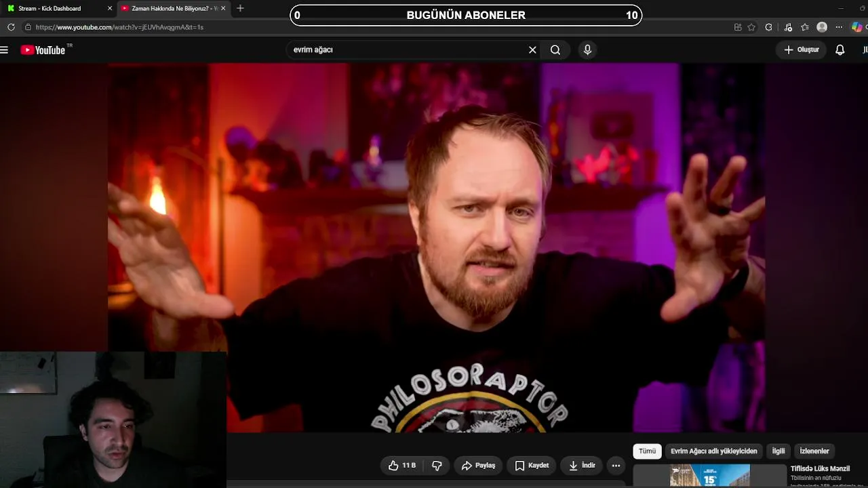The width and height of the screenshot is (868, 488).
Task: Like the video with 11 B likes
Action: pos(402,466)
